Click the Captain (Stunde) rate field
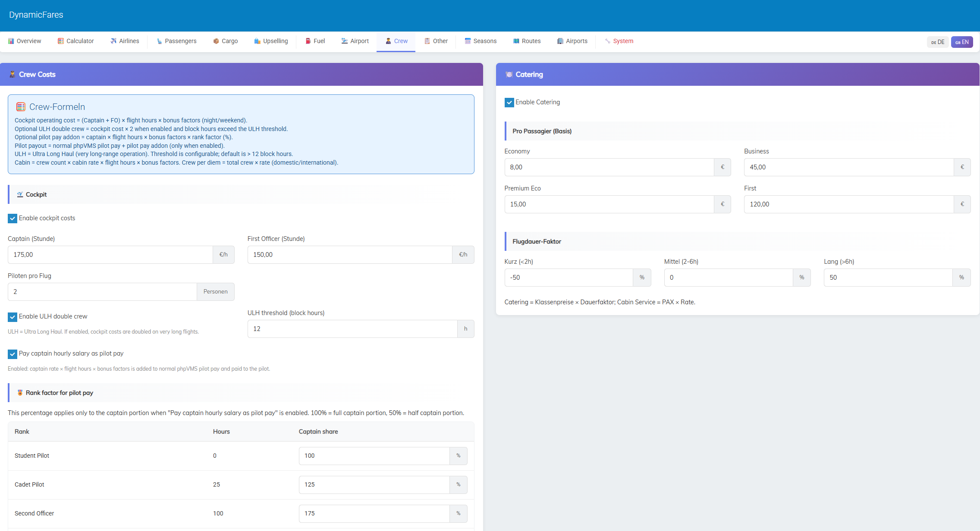 point(110,255)
